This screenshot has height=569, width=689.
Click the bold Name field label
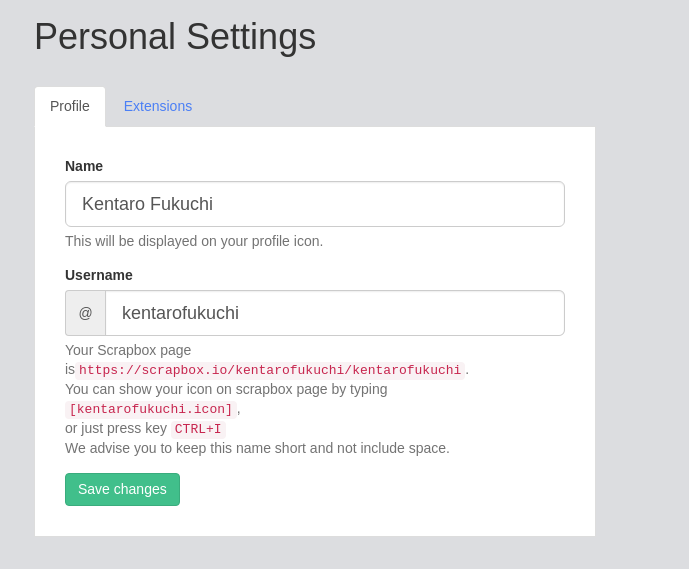(x=84, y=166)
